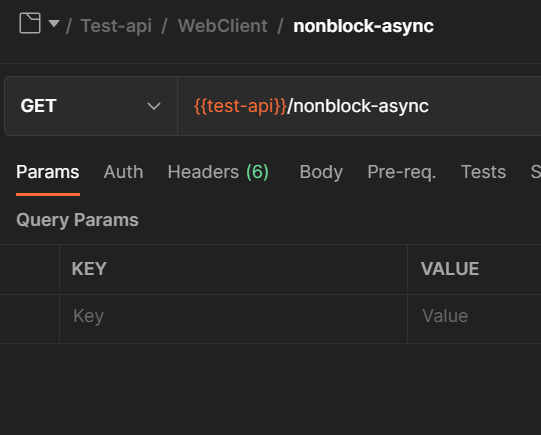Open the Tests tab
This screenshot has width=541, height=435.
pyautogui.click(x=483, y=172)
